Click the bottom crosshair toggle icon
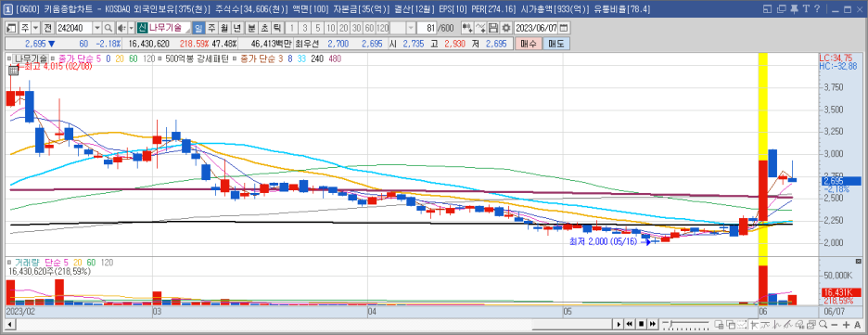This screenshot has height=335, width=868. click(x=755, y=325)
